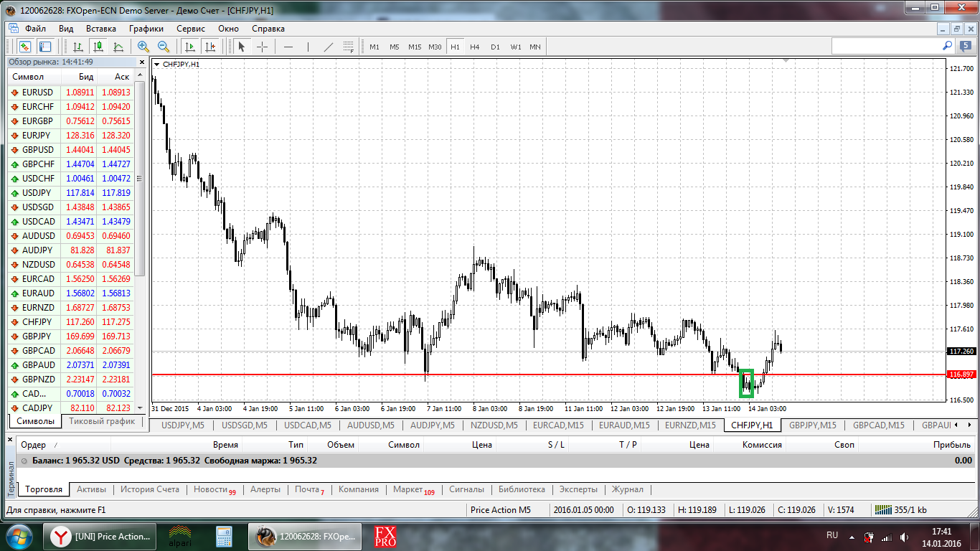Select GBPNZD row in Market Watch
The width and height of the screenshot is (980, 551).
coord(70,380)
